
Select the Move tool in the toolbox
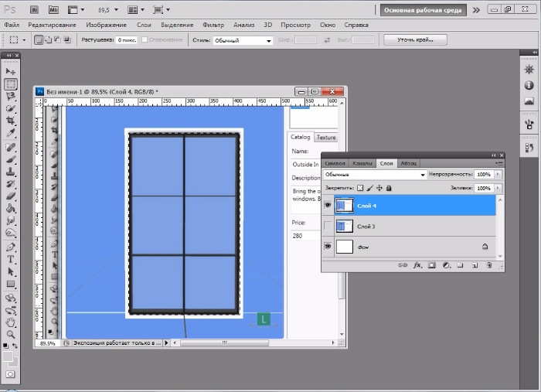11,71
